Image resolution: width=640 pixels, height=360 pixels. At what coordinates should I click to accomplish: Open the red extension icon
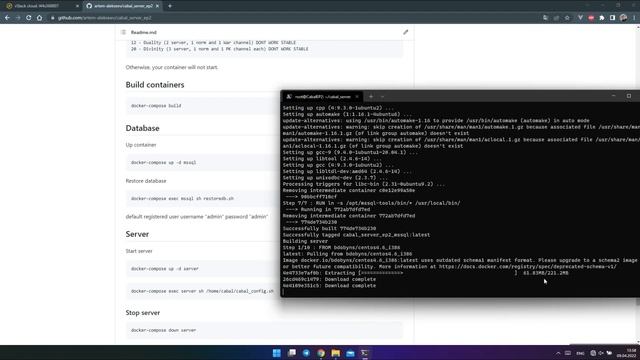click(x=591, y=18)
